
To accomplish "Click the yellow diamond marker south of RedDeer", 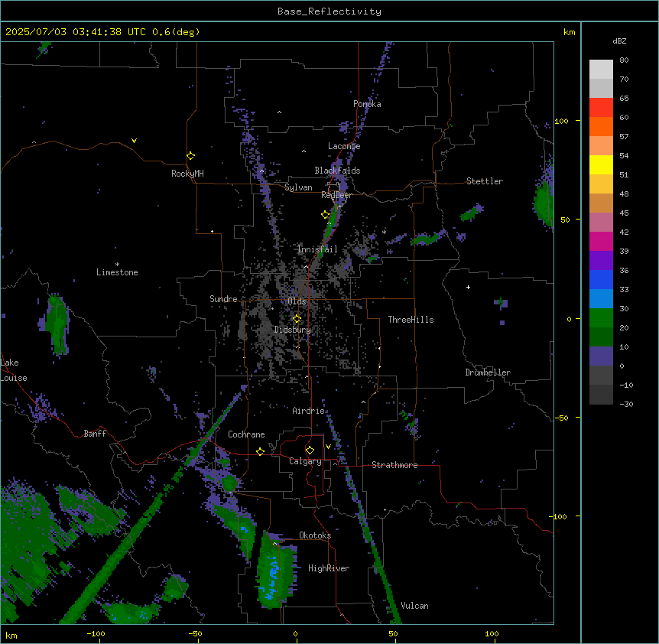I will pyautogui.click(x=326, y=215).
